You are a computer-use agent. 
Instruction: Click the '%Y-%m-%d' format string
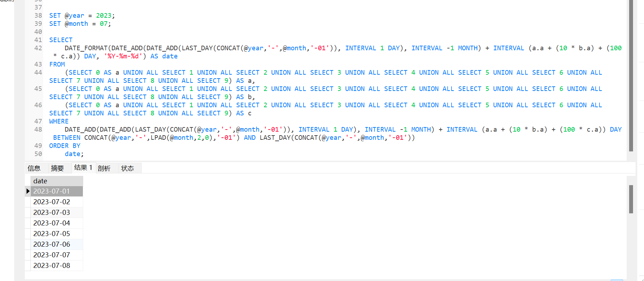tap(123, 56)
